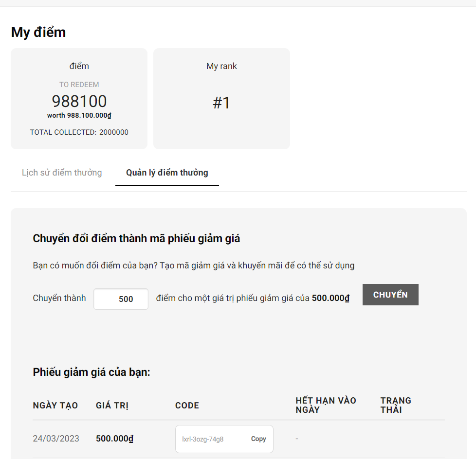Open the Lịch sử điểm thưởng tab
476x459 pixels.
click(62, 173)
